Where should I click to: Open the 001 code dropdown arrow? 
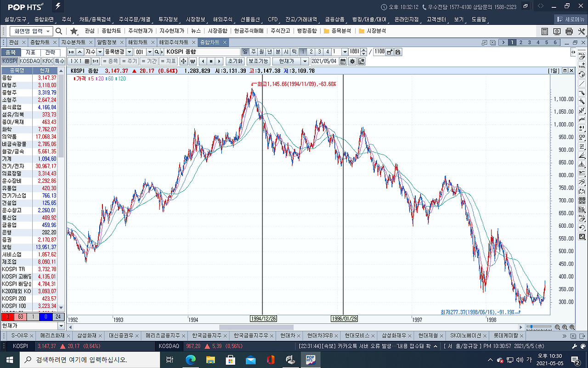[x=150, y=52]
